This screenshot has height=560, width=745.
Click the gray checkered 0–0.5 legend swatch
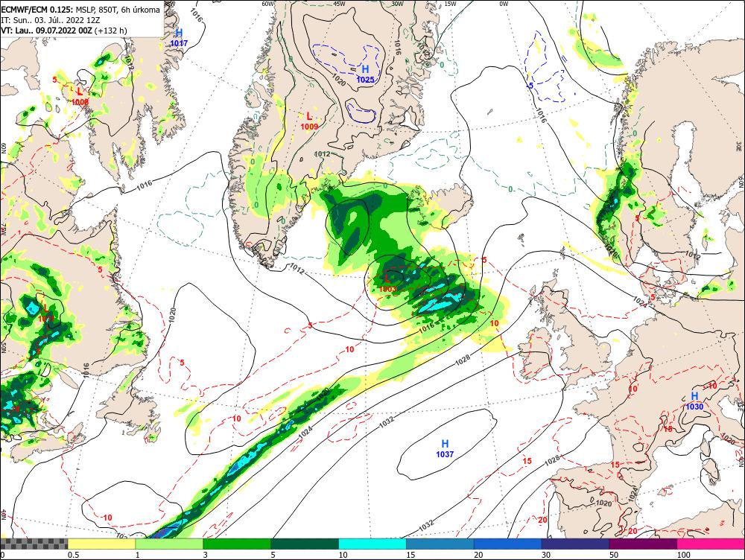click(34, 544)
